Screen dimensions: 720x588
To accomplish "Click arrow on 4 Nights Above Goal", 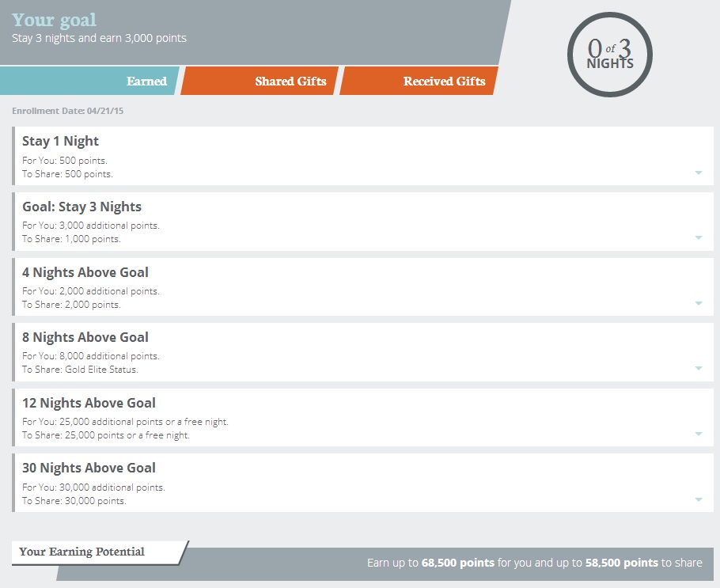I will click(x=699, y=303).
